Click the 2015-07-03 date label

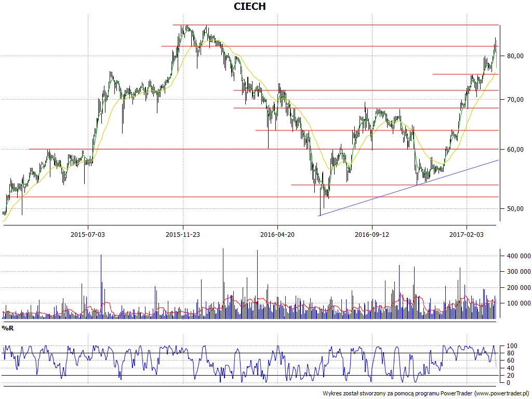click(x=88, y=234)
